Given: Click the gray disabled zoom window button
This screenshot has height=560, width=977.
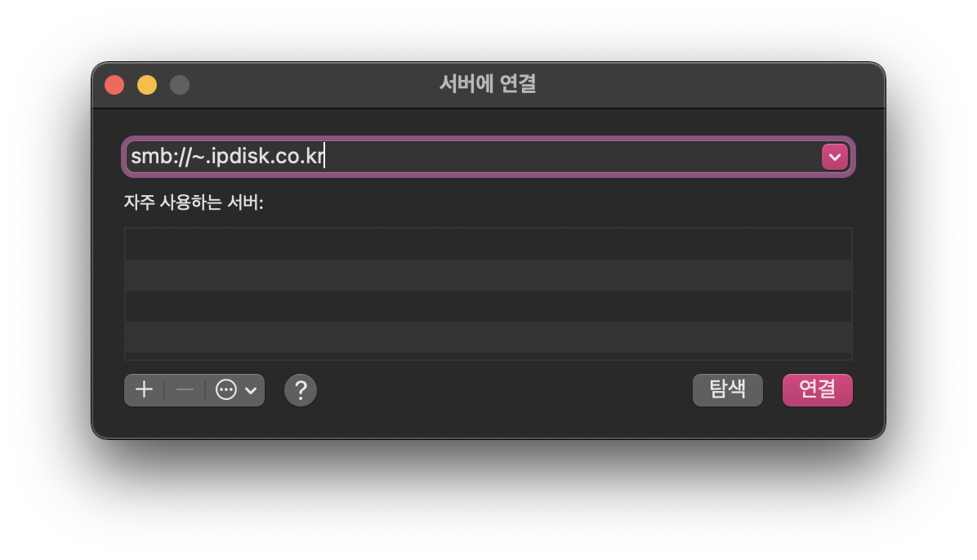Looking at the screenshot, I should (180, 85).
